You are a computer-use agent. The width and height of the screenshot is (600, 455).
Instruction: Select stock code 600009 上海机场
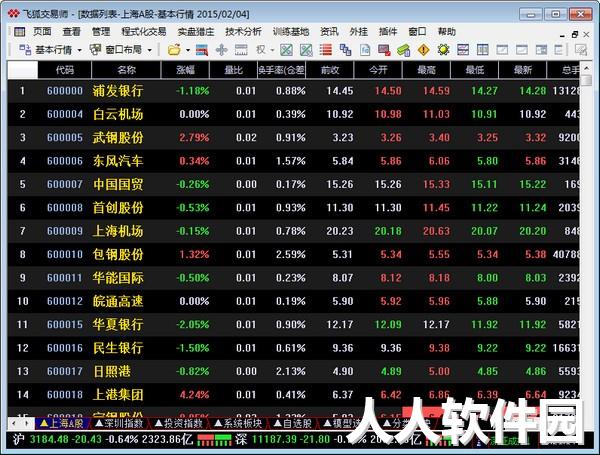pyautogui.click(x=65, y=231)
